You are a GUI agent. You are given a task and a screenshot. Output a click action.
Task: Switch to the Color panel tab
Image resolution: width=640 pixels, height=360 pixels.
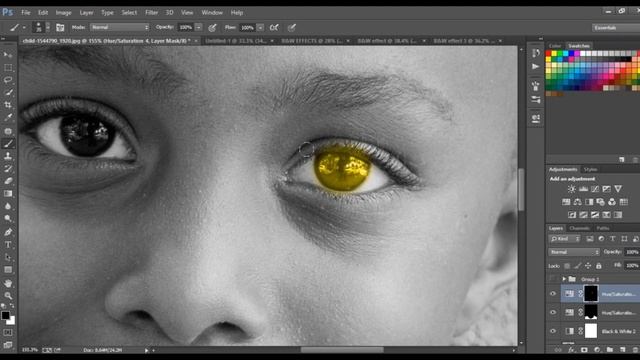555,46
